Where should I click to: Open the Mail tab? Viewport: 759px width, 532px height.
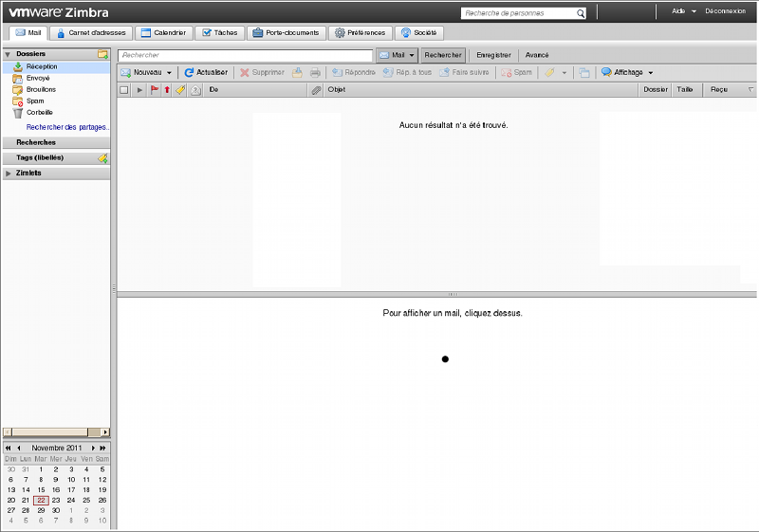click(x=28, y=33)
